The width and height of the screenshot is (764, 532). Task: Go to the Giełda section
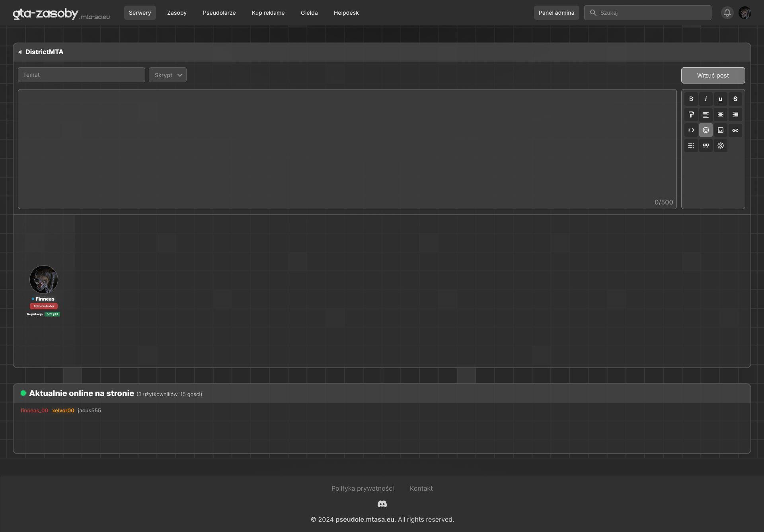pyautogui.click(x=309, y=13)
